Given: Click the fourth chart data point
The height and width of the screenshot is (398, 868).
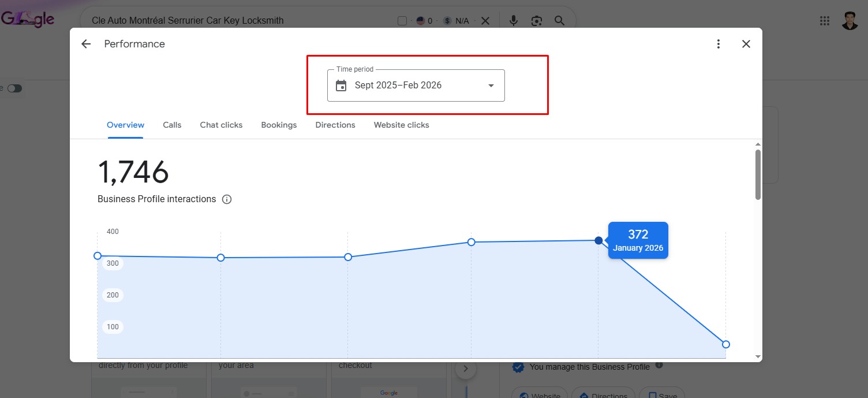Looking at the screenshot, I should [x=471, y=242].
